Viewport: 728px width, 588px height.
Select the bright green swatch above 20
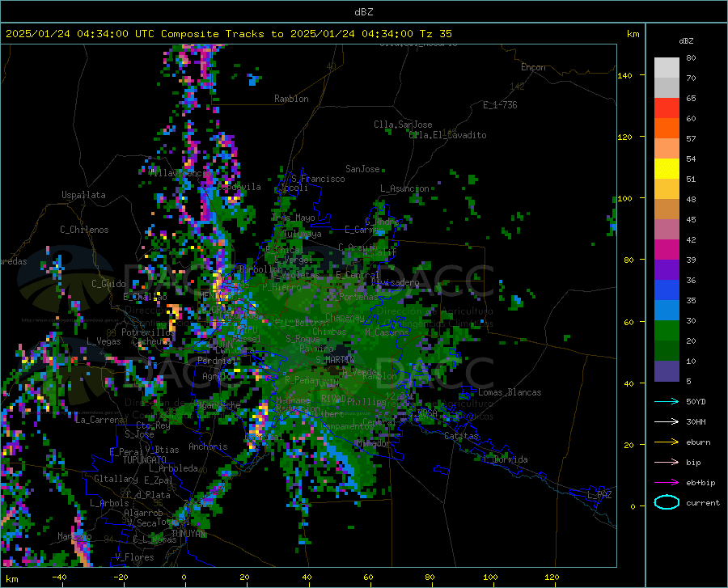coord(667,331)
